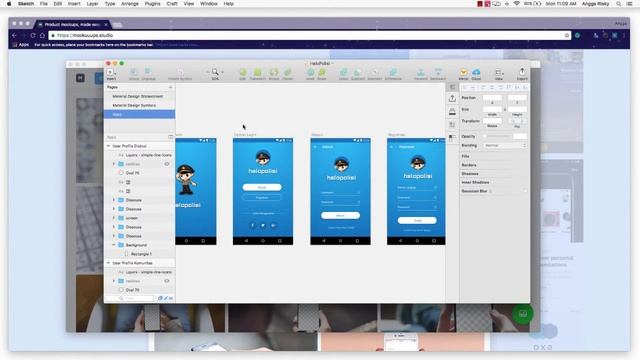The width and height of the screenshot is (640, 360).
Task: Toggle visibility of navlinks in User Profile Diskusi
Action: click(x=167, y=164)
